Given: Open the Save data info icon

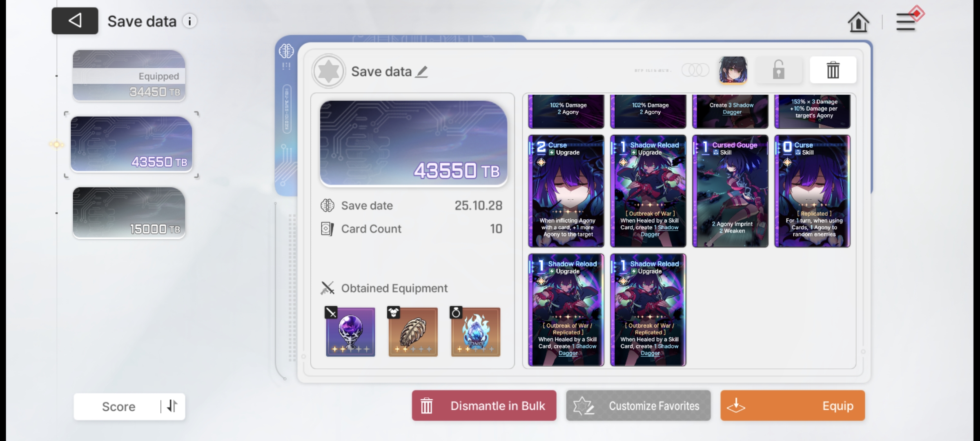Looking at the screenshot, I should (x=189, y=21).
